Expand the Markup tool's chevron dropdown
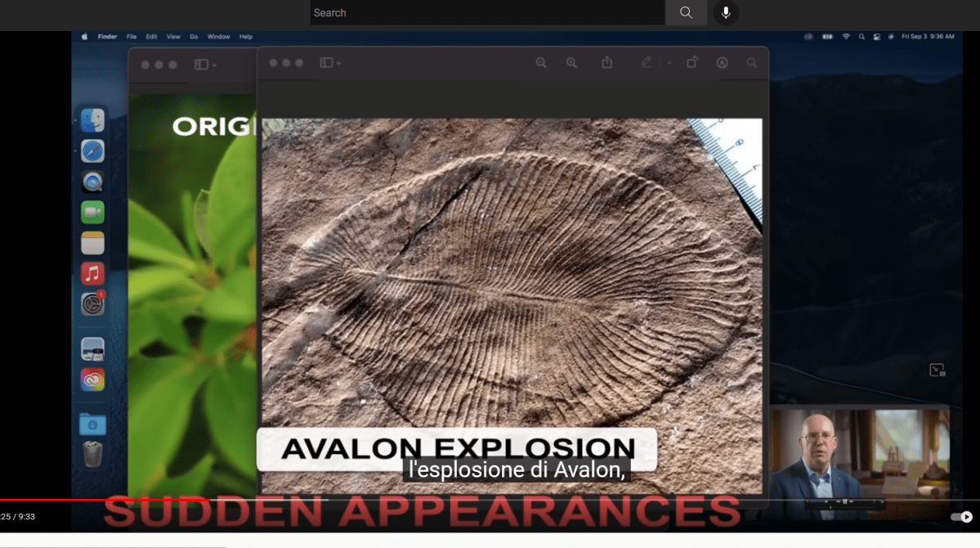 tap(668, 62)
